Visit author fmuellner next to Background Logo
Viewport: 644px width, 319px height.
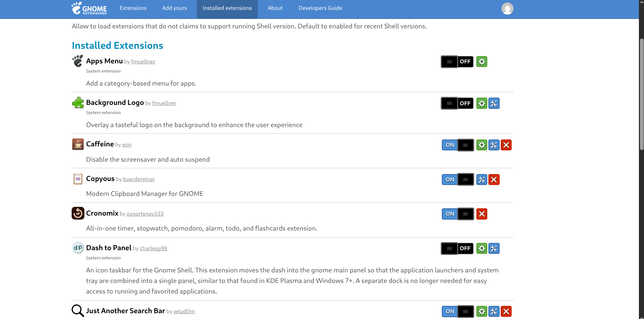pos(164,103)
